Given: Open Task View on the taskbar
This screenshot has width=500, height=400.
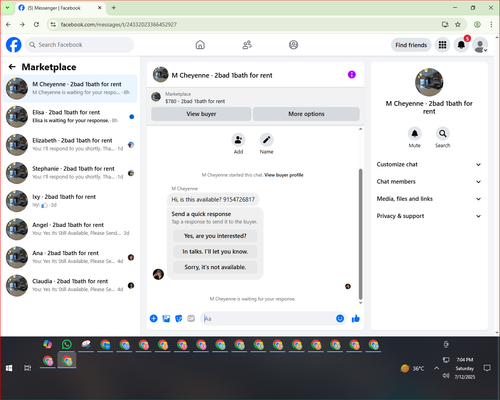Looking at the screenshot, I should 28,368.
